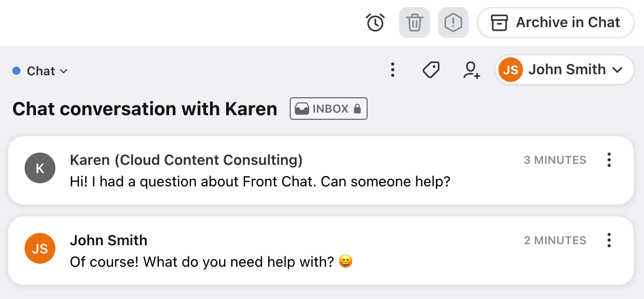
Task: Click the tag icon to add tag
Action: [x=431, y=70]
